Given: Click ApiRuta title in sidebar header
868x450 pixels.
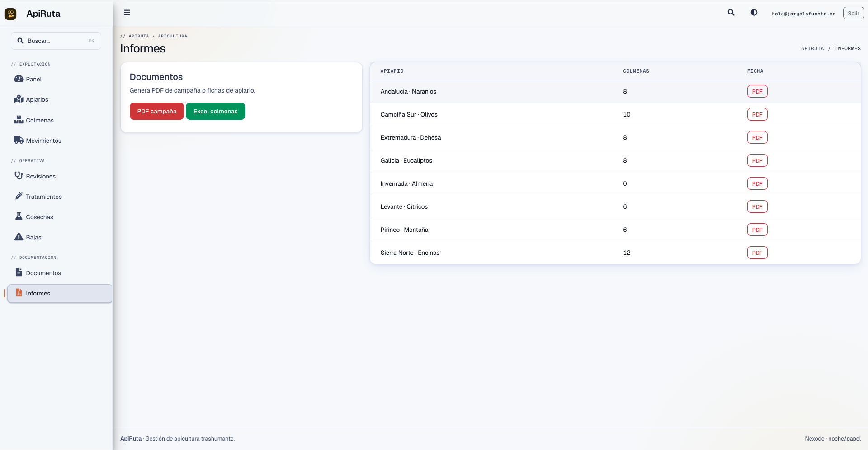Looking at the screenshot, I should click(x=43, y=14).
